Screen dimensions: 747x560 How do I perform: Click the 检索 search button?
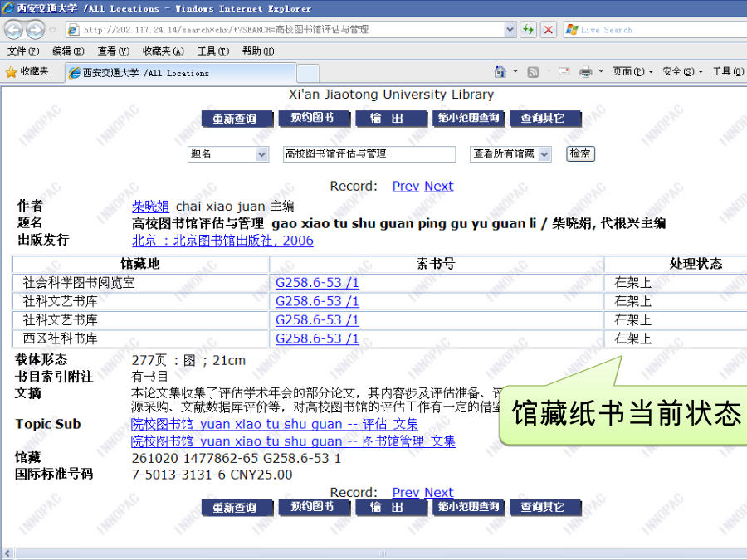pos(580,153)
